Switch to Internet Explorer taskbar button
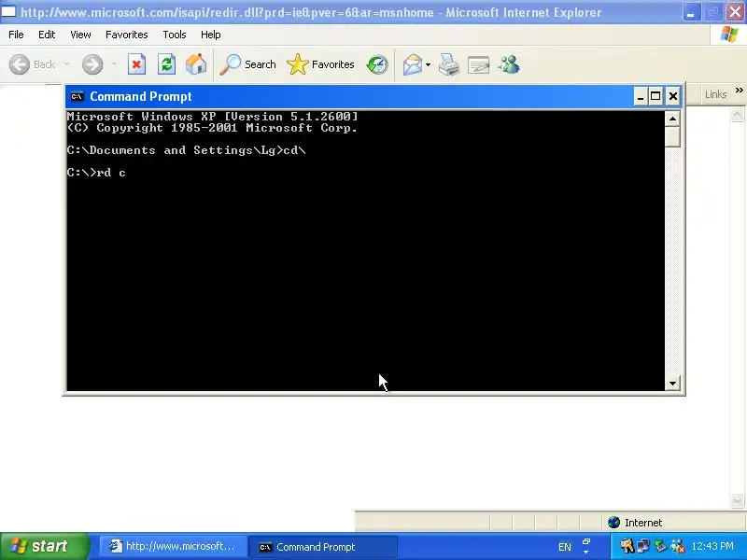 pos(173,546)
